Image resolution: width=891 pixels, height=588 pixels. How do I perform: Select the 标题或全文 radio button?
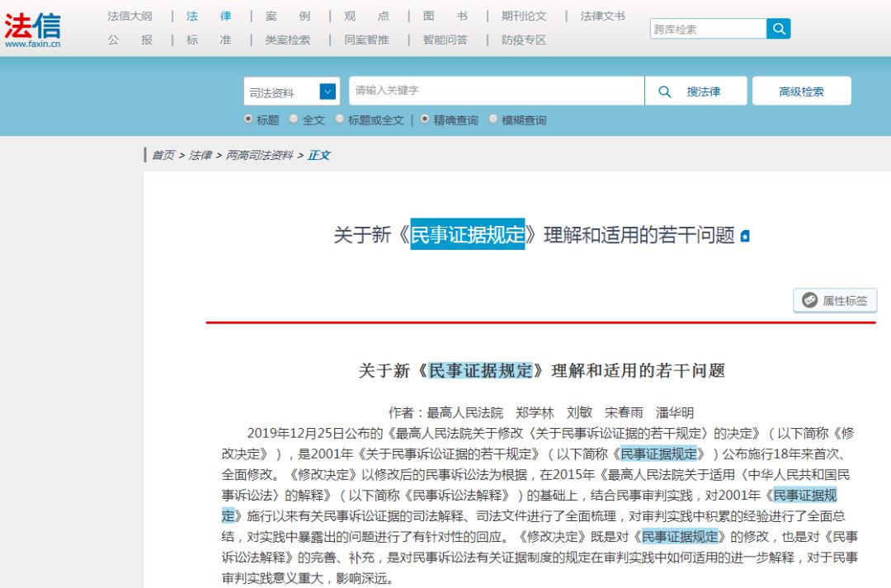pyautogui.click(x=339, y=119)
